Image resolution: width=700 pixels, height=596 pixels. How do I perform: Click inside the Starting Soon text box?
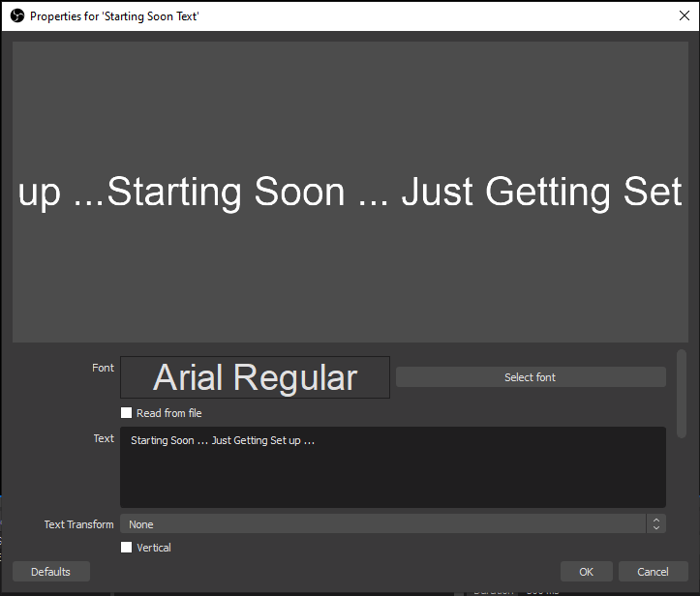pyautogui.click(x=392, y=467)
